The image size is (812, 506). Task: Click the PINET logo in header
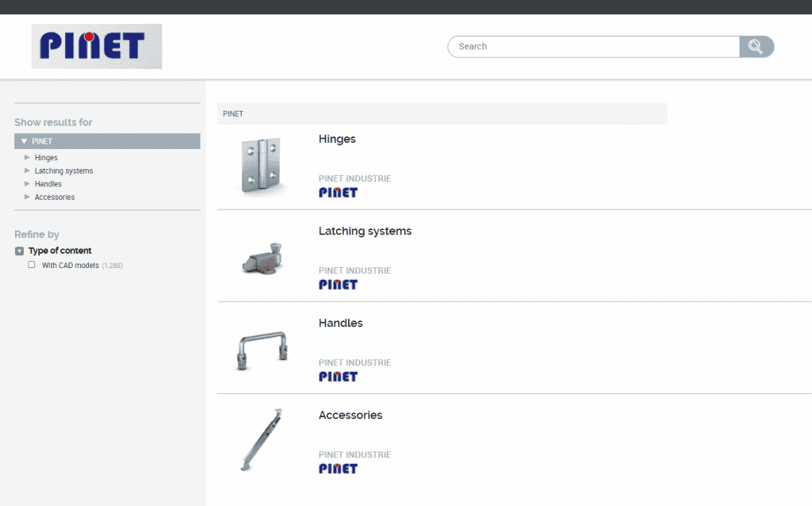tap(96, 46)
